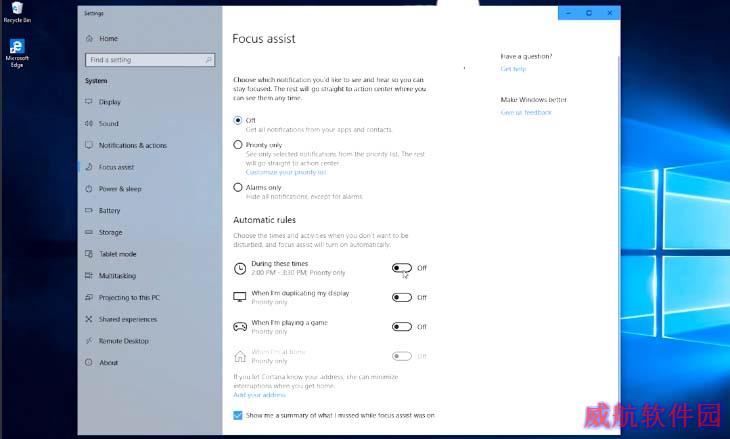730x439 pixels.
Task: Click in the Find a setting box
Action: coord(150,60)
